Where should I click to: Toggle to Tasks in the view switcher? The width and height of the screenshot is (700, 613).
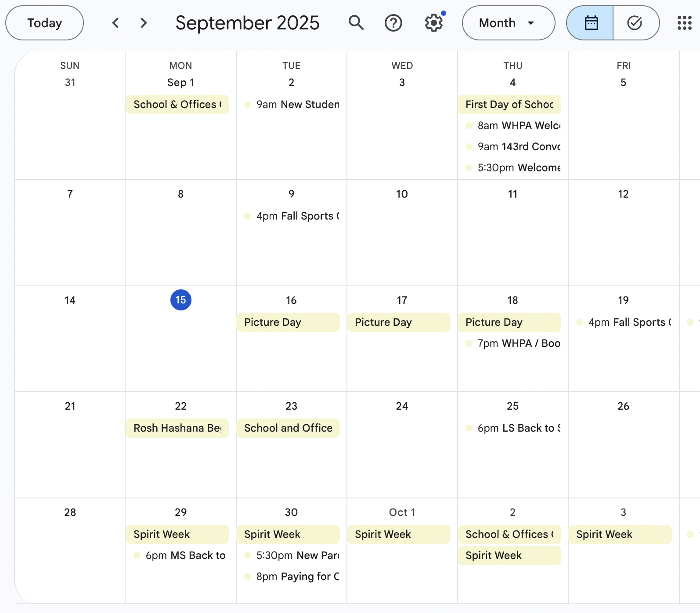coord(634,23)
